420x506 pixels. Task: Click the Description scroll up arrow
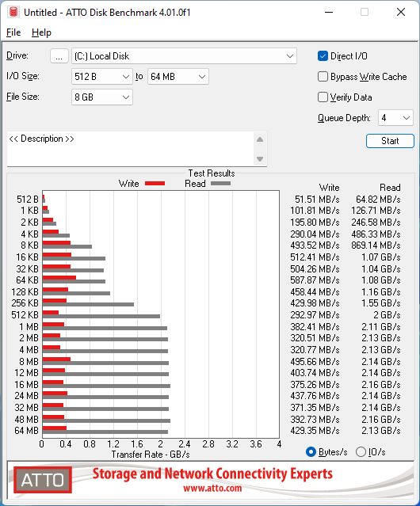[x=260, y=139]
